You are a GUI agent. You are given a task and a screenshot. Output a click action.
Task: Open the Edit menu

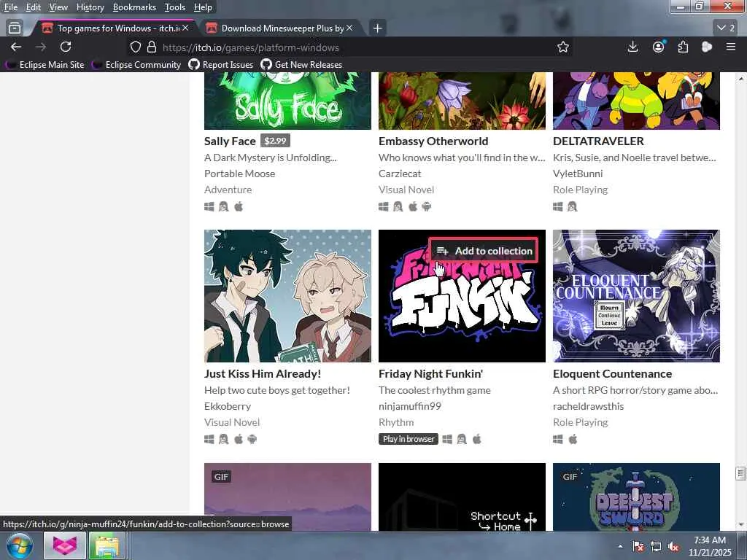34,7
